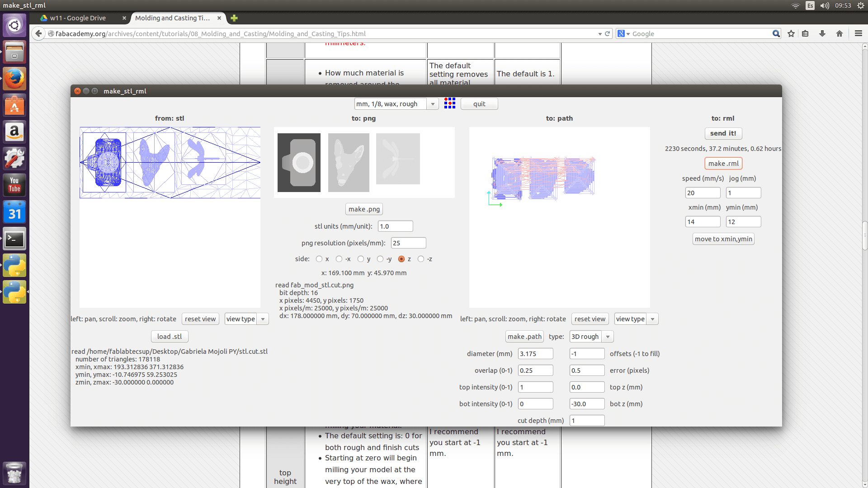Open the URL bar history dropdown arrow
The width and height of the screenshot is (868, 488).
coord(600,34)
